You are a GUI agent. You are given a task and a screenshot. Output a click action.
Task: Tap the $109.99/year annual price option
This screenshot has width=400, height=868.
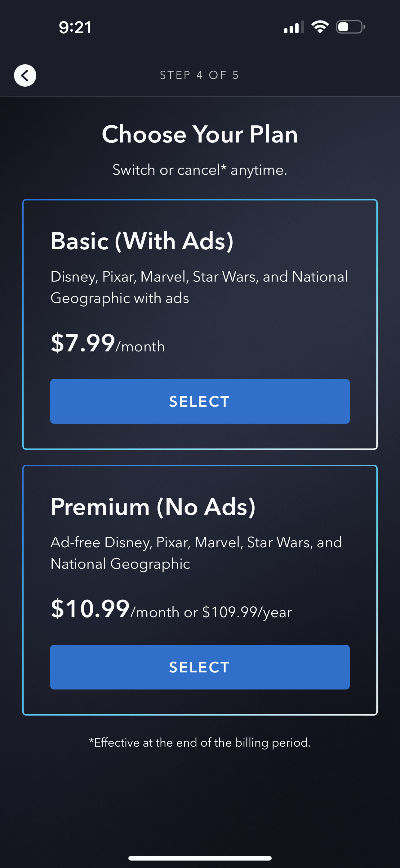click(247, 612)
